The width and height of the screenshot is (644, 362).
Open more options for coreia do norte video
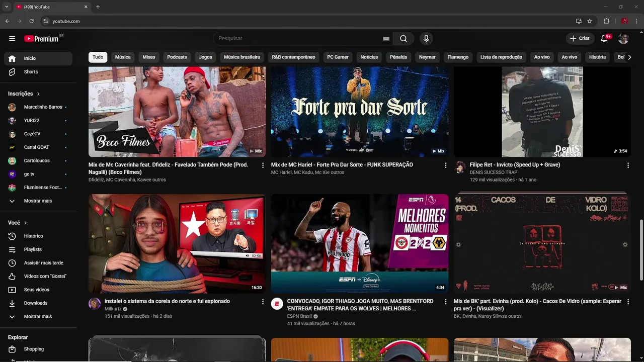tap(263, 302)
